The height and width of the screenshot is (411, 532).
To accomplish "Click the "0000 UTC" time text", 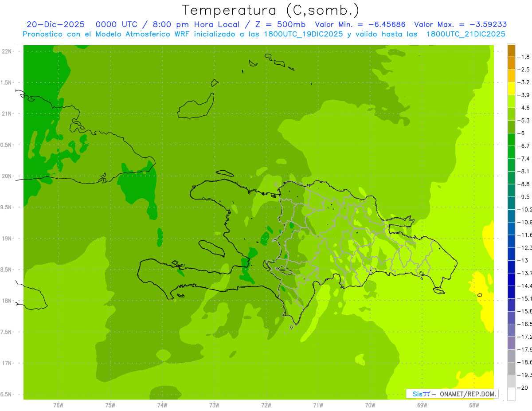I will coord(117,24).
